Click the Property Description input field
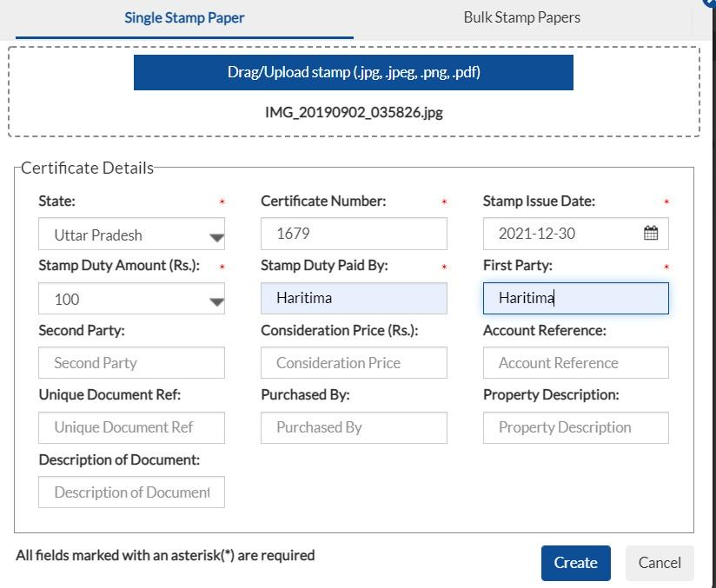 click(x=576, y=428)
